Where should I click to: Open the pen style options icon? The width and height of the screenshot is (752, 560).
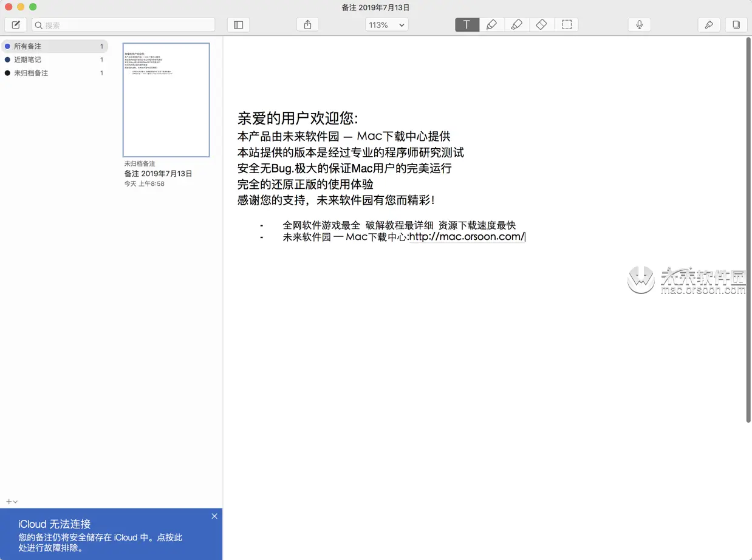point(709,25)
